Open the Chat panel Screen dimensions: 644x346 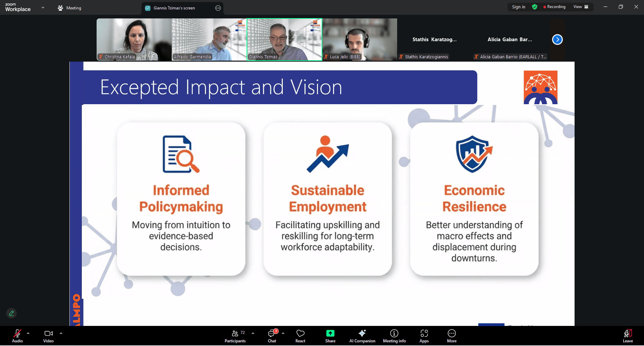pos(272,336)
